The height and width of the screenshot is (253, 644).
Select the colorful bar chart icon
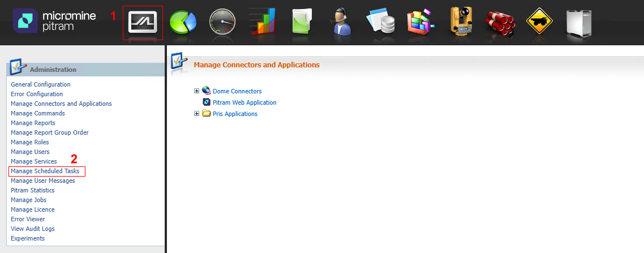pos(262,23)
